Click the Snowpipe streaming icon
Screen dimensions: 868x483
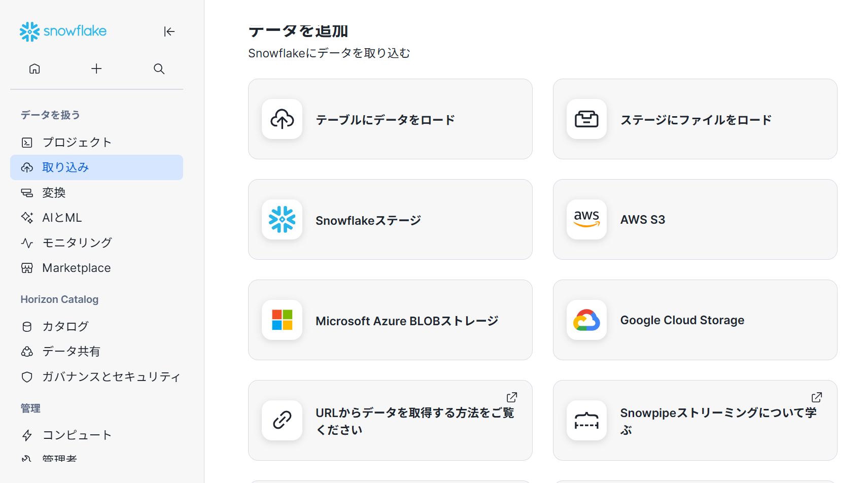[x=586, y=421]
